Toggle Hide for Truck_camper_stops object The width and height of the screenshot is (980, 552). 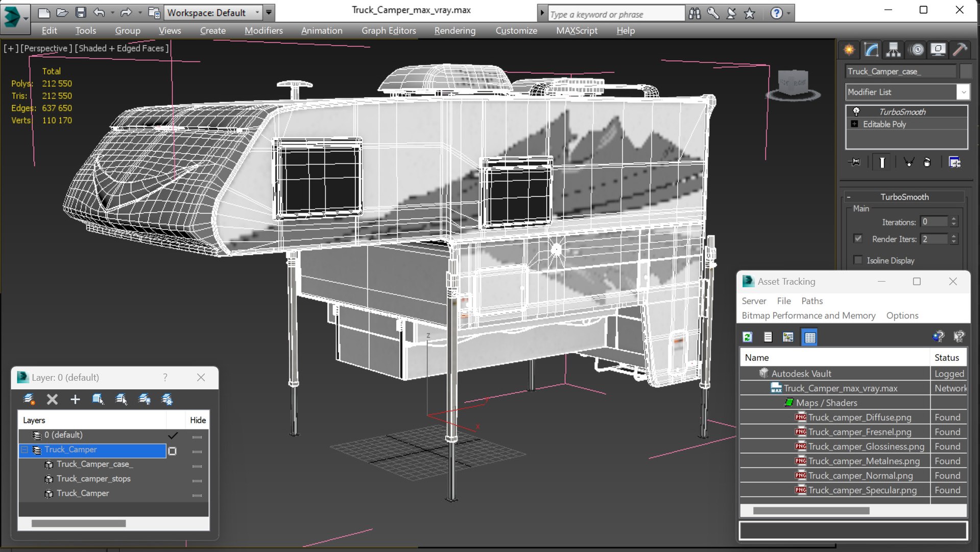point(197,481)
